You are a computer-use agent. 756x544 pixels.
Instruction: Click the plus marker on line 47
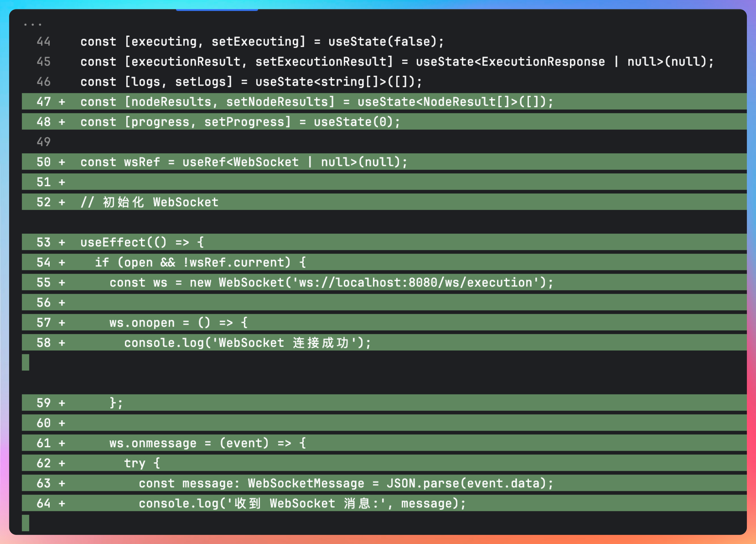[x=62, y=102]
